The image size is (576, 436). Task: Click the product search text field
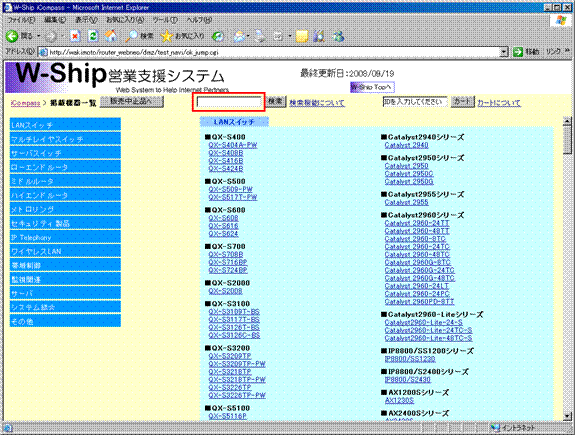[229, 102]
